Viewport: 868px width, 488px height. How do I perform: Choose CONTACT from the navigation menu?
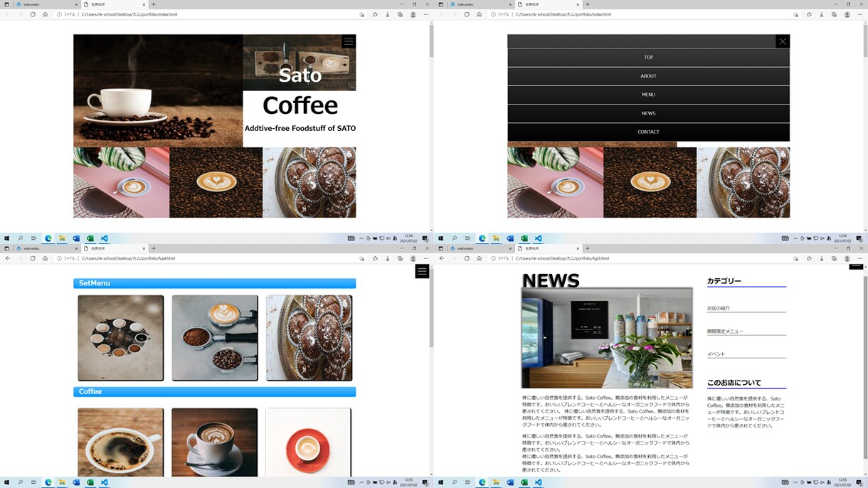(648, 132)
